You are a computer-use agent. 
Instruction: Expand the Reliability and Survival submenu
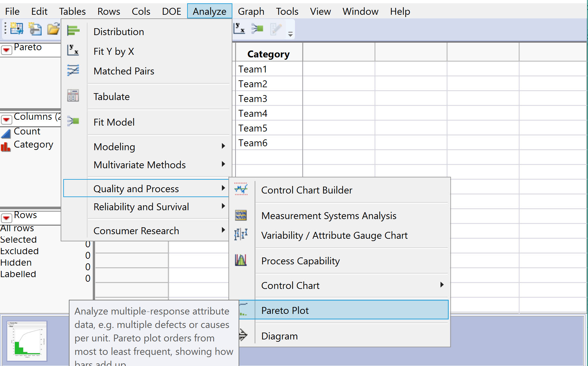(x=224, y=206)
